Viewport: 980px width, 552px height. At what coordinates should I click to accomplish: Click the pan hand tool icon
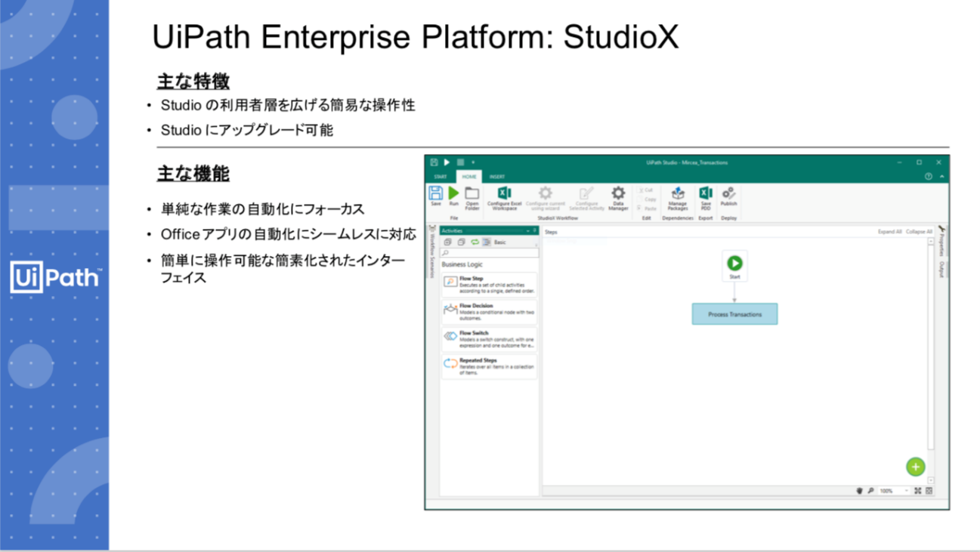click(x=859, y=491)
